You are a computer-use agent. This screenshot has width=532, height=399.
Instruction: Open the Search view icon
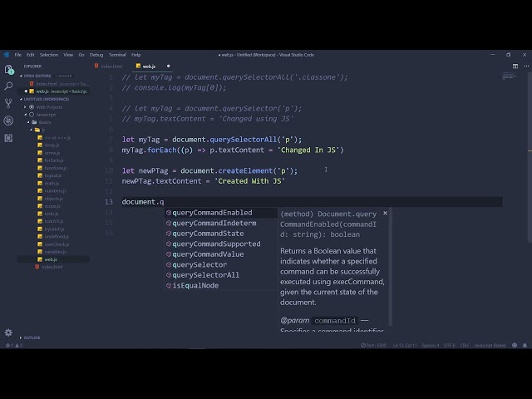(9, 86)
